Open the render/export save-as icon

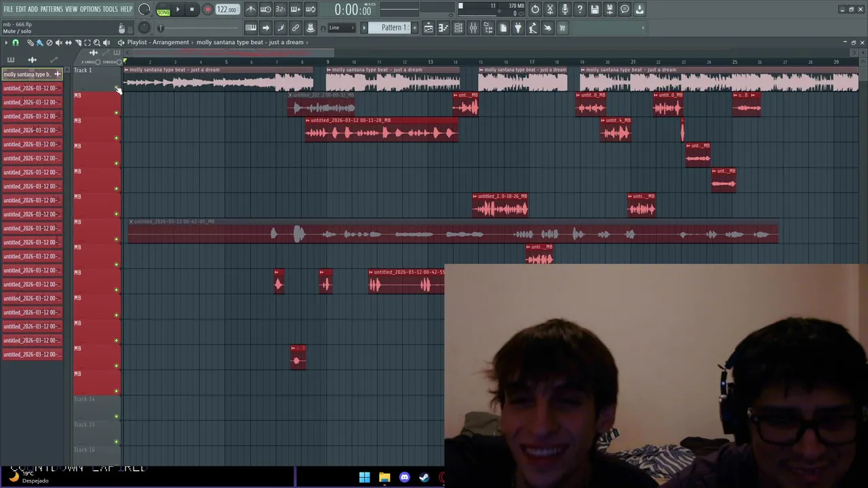(610, 9)
